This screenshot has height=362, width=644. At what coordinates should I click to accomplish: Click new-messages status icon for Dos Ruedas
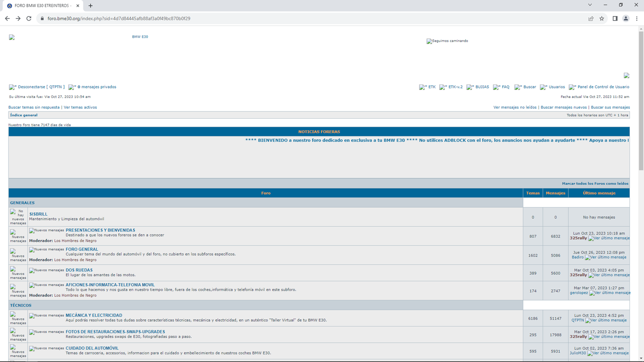pyautogui.click(x=18, y=273)
